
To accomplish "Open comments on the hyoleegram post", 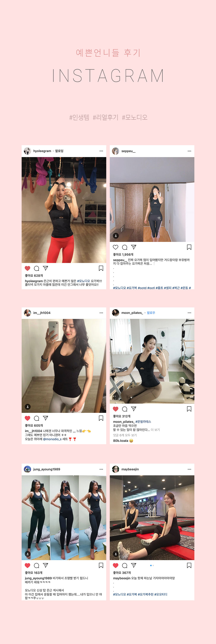I will point(37,268).
